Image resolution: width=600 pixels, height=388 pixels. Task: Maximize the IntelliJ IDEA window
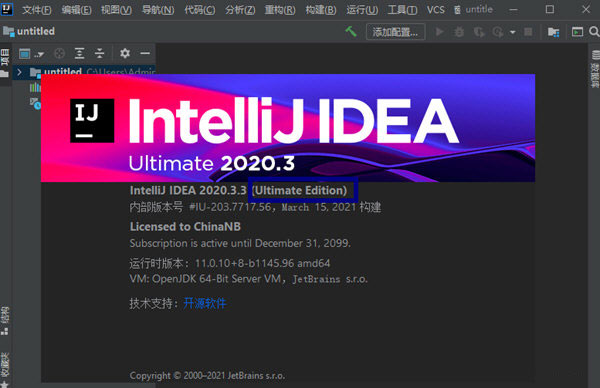pyautogui.click(x=550, y=10)
